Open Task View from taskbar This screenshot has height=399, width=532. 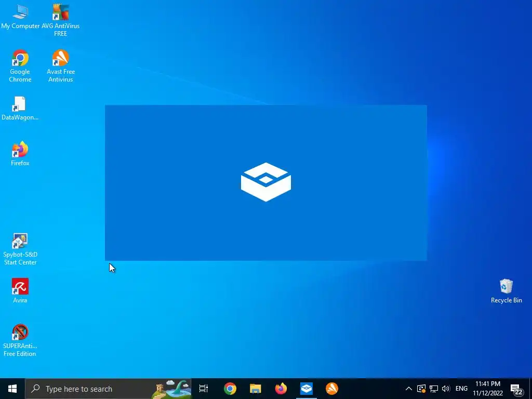(204, 389)
